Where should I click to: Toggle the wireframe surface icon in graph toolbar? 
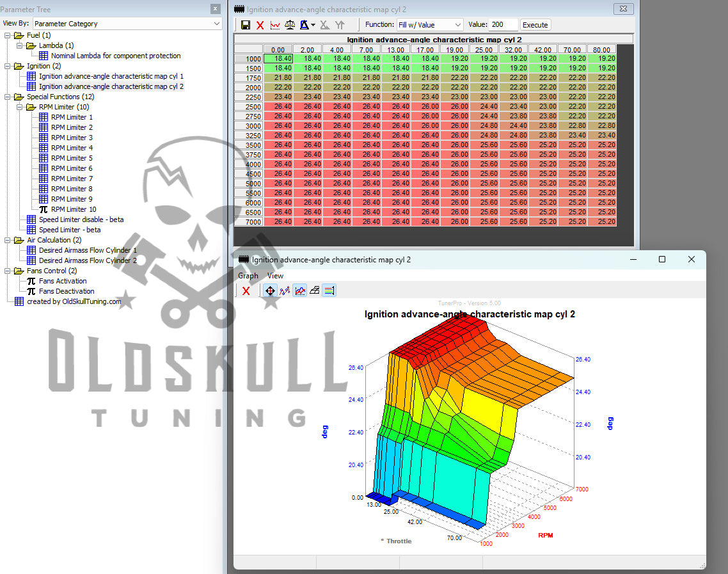(315, 291)
